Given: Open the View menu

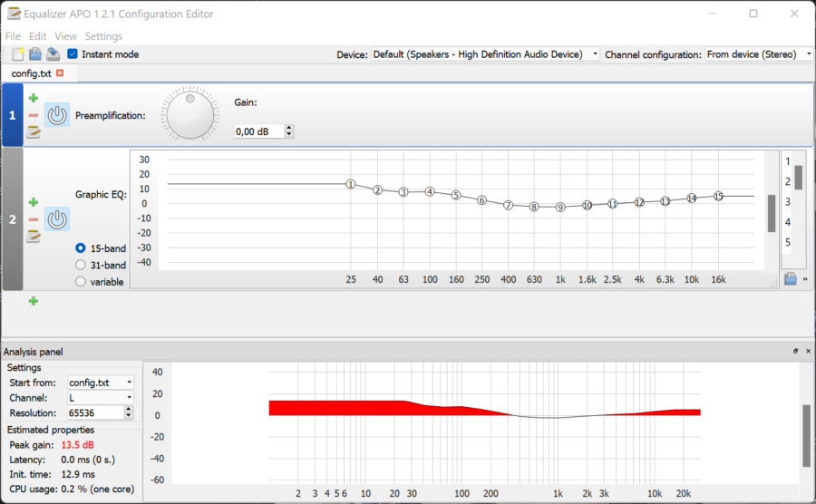Looking at the screenshot, I should 65,36.
